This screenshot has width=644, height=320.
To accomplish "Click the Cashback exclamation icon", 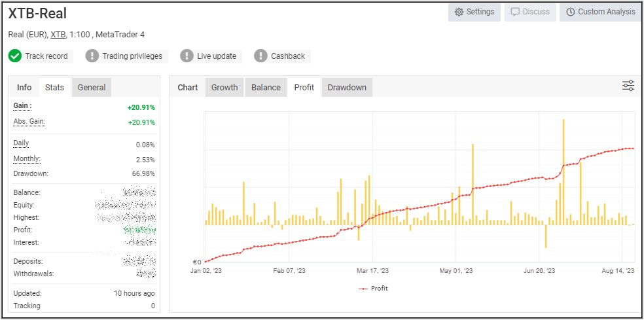I will coord(261,56).
